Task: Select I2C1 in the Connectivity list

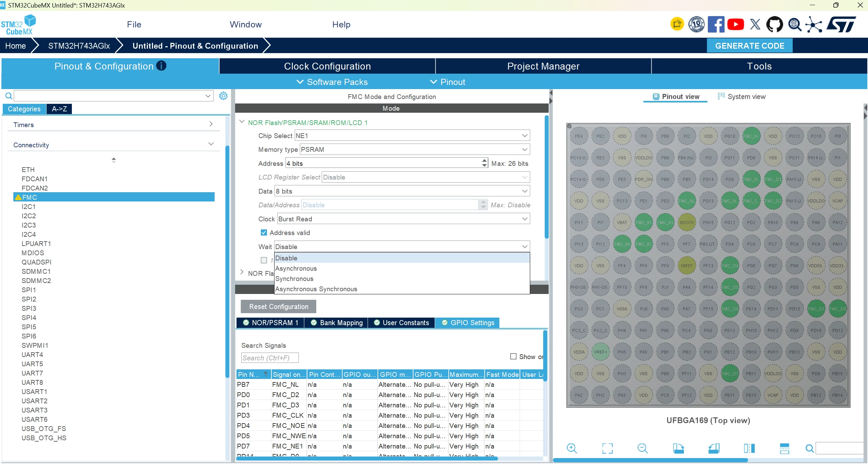Action: coord(29,207)
